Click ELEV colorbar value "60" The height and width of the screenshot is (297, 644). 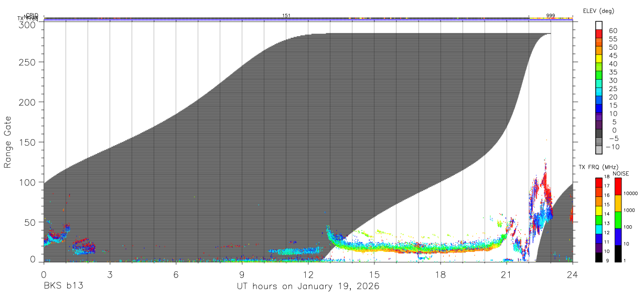coord(613,30)
